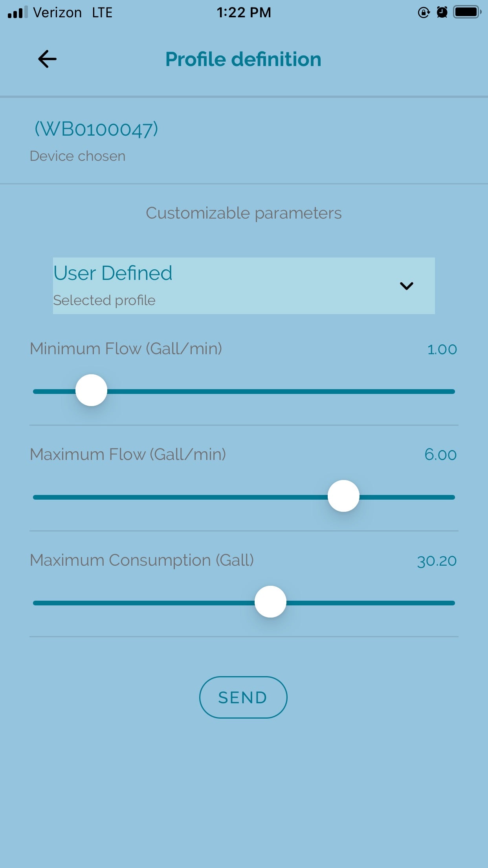Tap the battery icon in status bar
488x868 pixels.
pyautogui.click(x=467, y=13)
